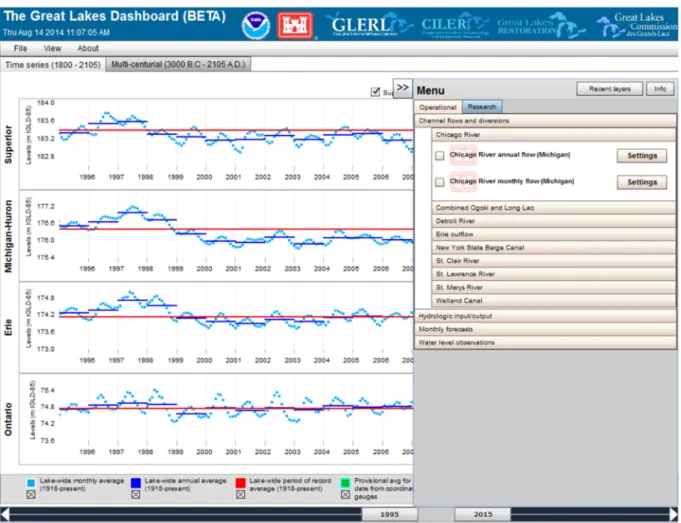Select the Research tab
681x523 pixels.
pos(482,107)
